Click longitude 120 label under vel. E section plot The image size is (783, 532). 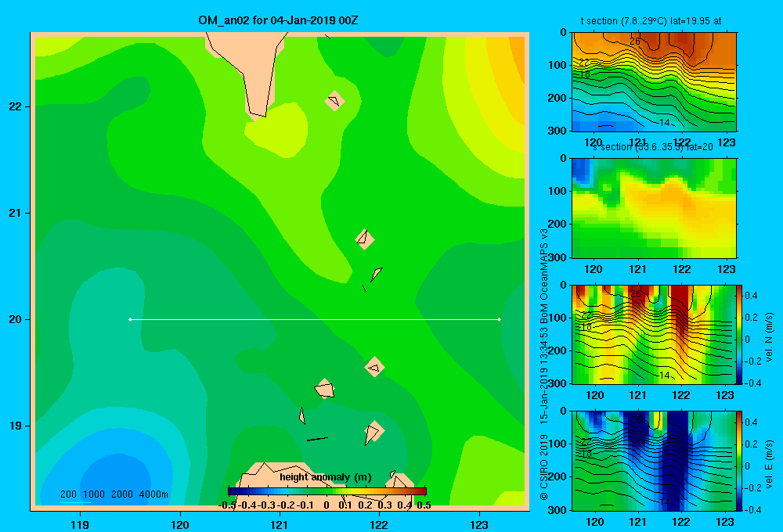coord(594,522)
